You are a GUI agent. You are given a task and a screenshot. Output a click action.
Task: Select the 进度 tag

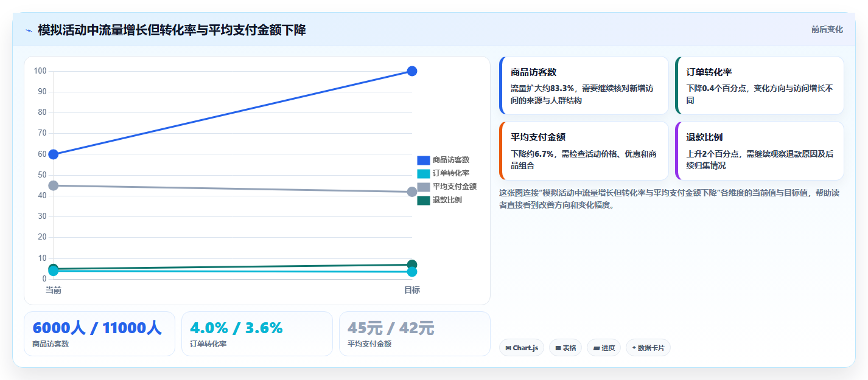click(x=604, y=348)
